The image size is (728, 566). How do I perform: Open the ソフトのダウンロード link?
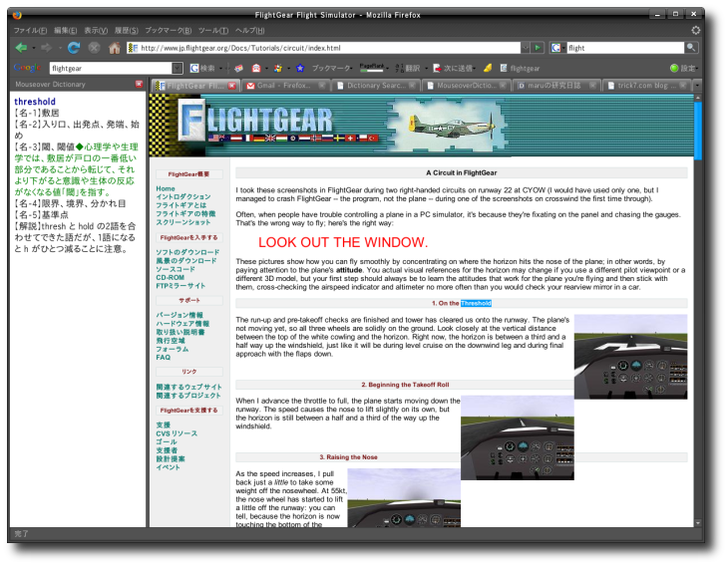(187, 252)
